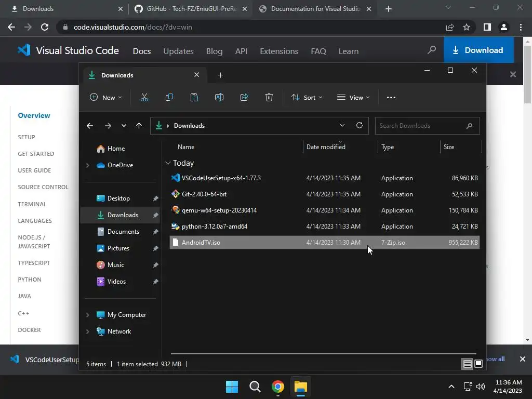Open Blog in VS Code site menu
532x399 pixels.
tap(215, 51)
